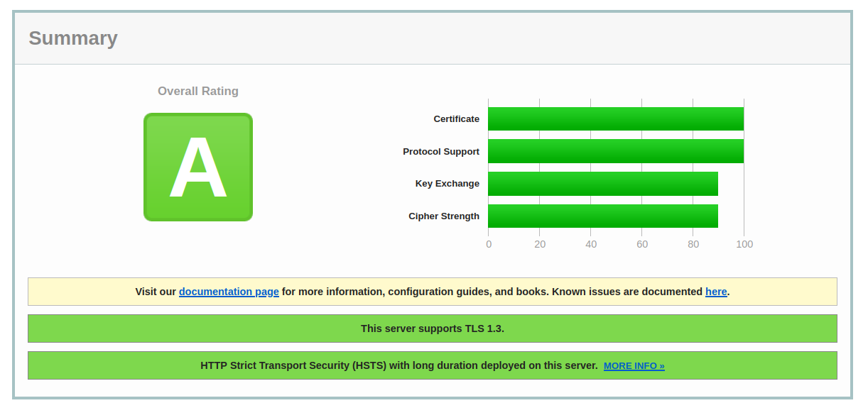This screenshot has width=868, height=403.
Task: Click the Cipher Strength chart label
Action: click(x=444, y=216)
